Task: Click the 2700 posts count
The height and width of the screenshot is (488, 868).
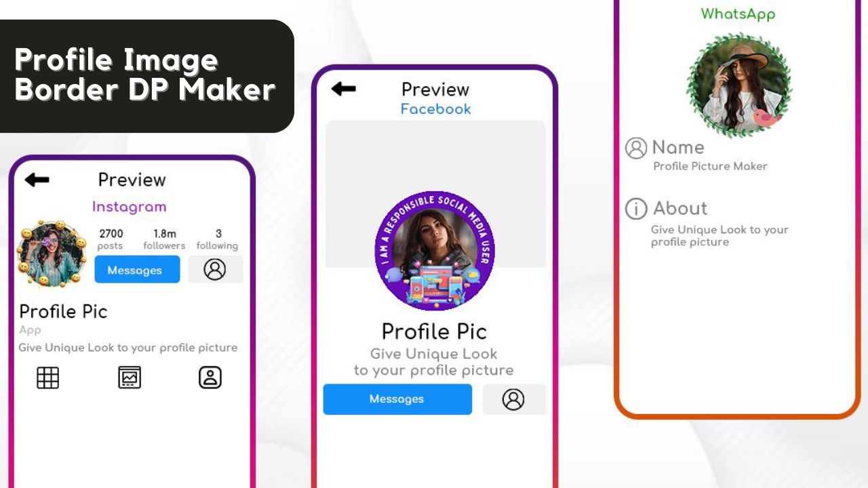Action: pyautogui.click(x=111, y=239)
